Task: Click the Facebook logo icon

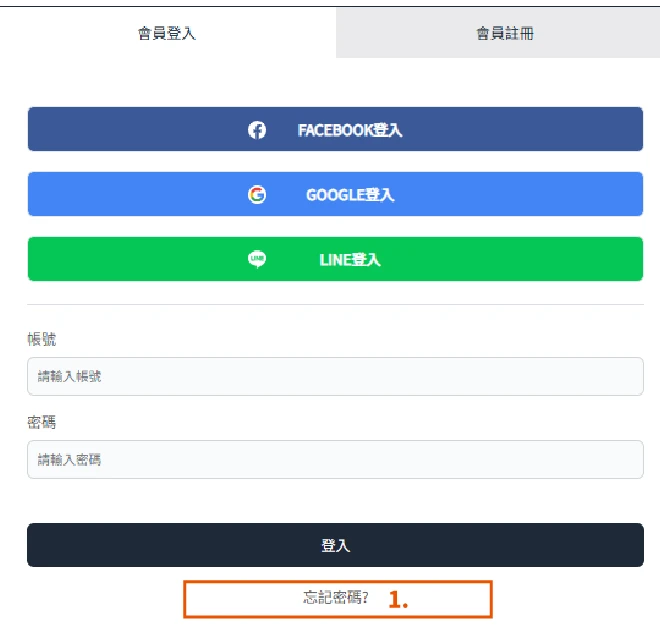Action: point(257,130)
